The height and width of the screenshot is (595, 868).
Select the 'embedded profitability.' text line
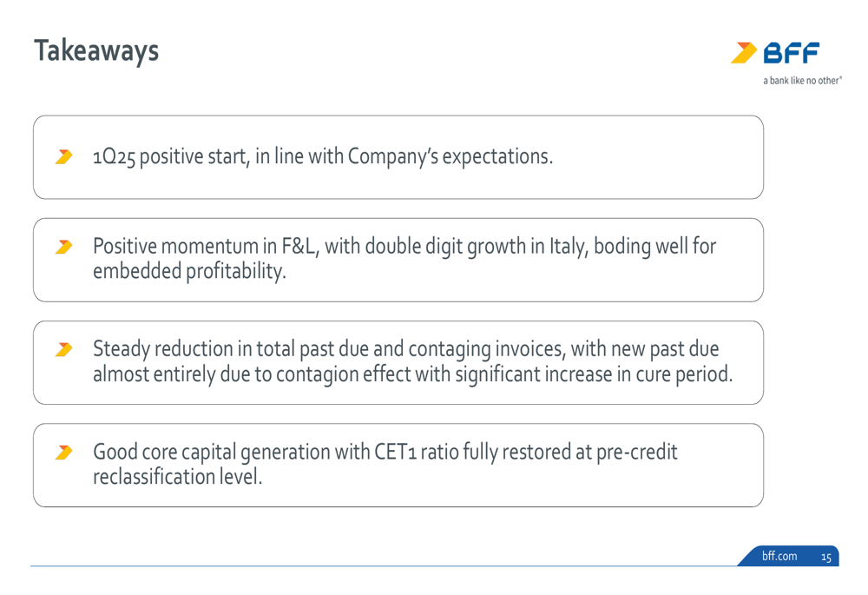point(189,272)
